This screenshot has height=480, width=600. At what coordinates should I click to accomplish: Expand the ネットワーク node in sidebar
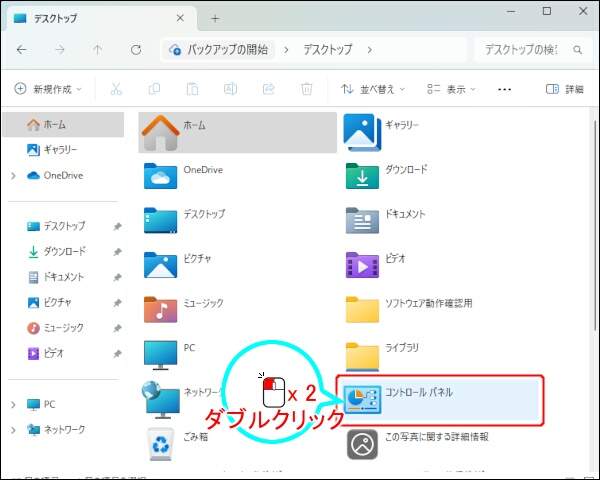[x=12, y=429]
